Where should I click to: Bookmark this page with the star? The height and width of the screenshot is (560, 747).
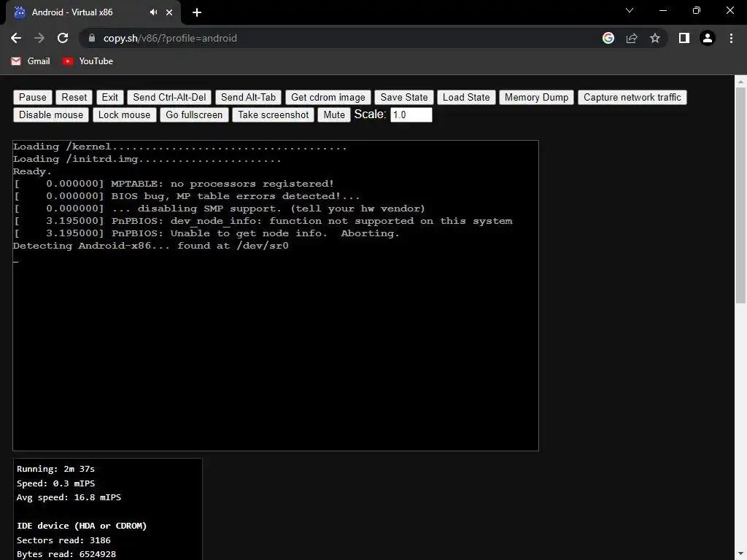[655, 38]
